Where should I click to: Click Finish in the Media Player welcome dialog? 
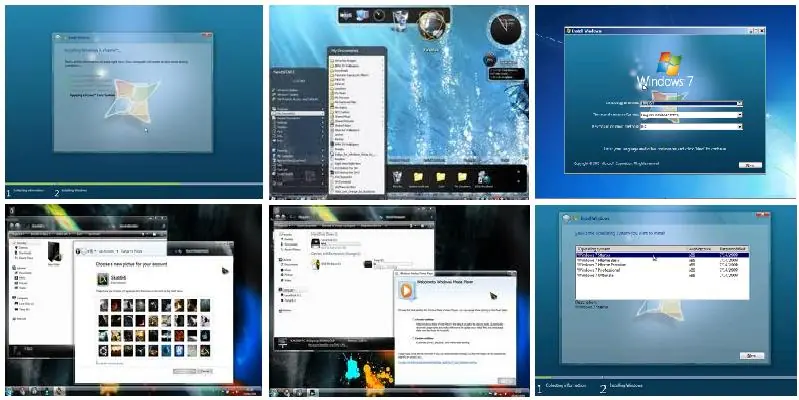click(506, 381)
